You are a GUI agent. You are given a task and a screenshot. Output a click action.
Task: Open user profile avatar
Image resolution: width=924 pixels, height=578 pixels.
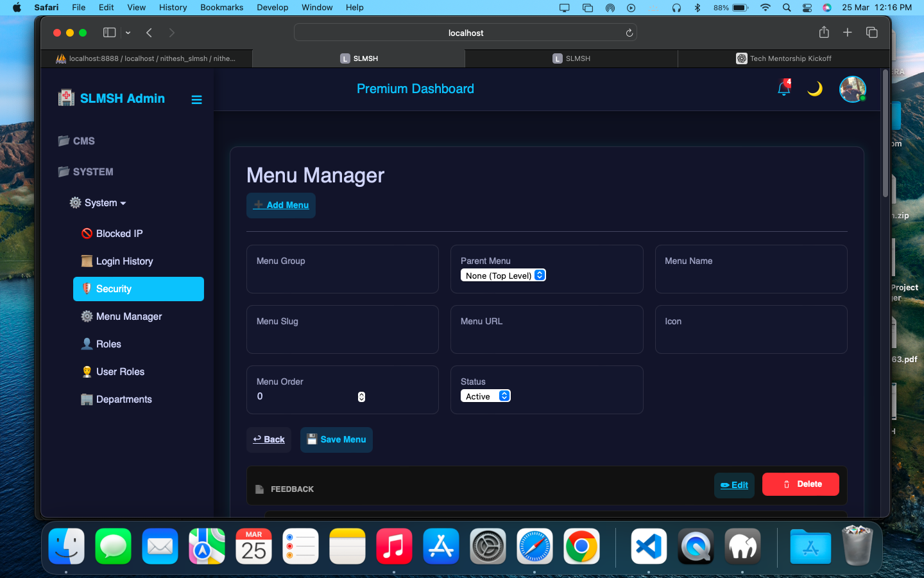853,89
